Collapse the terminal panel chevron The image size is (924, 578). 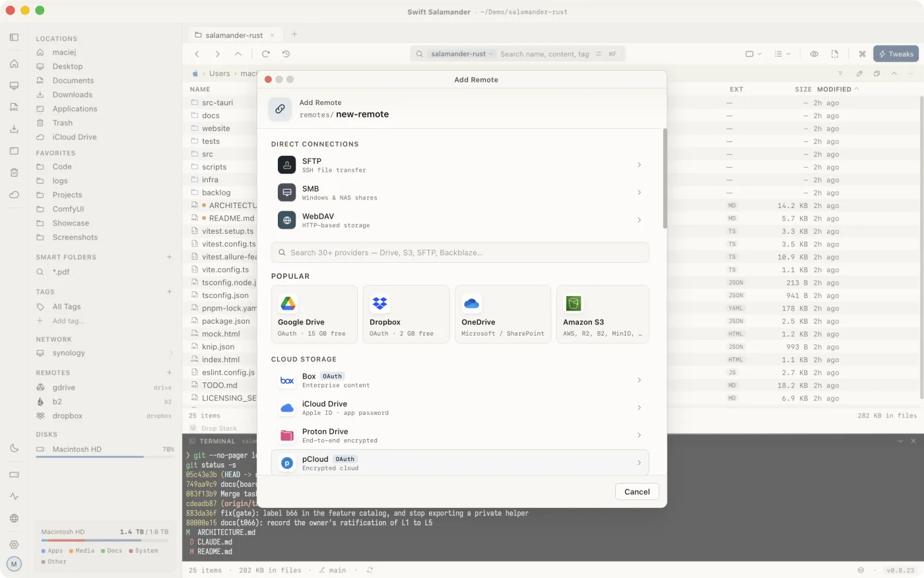pyautogui.click(x=900, y=441)
